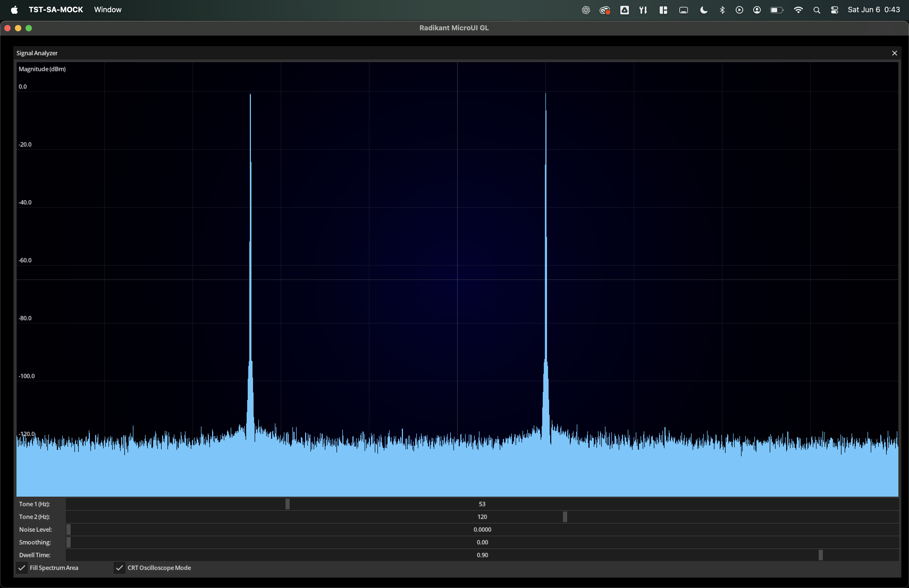The width and height of the screenshot is (909, 588).
Task: Close the Signal Analyzer panel
Action: [894, 53]
